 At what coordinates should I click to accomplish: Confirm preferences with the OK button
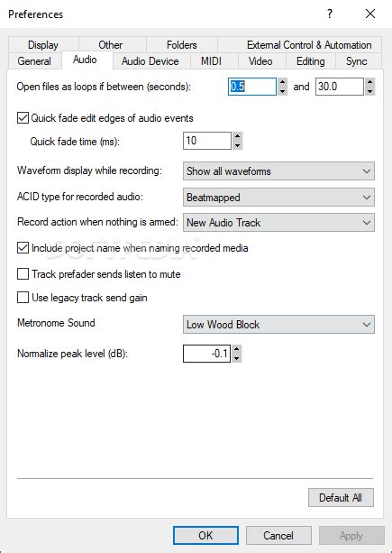click(x=205, y=535)
